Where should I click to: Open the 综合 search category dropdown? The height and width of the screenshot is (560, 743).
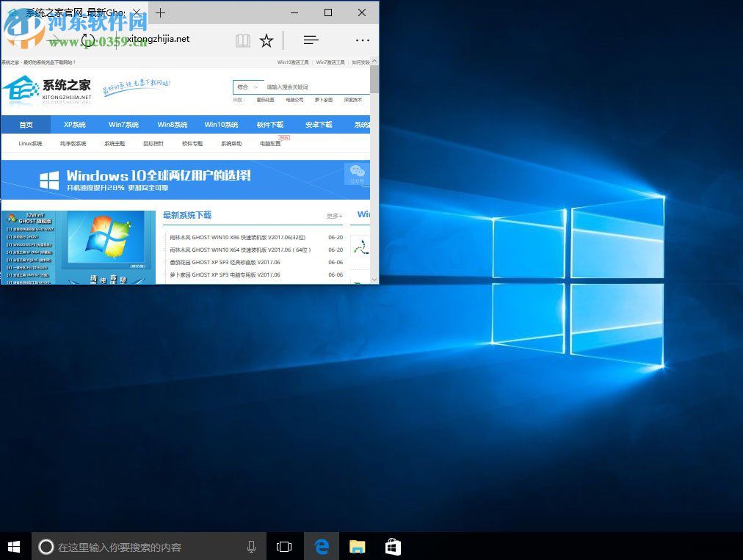click(247, 87)
